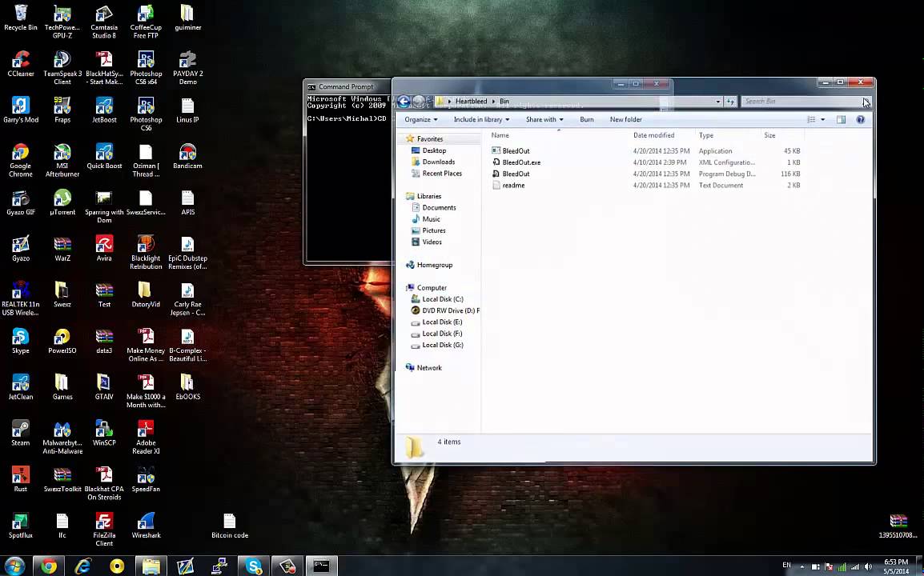Sort files by Size column header
Screen dimensions: 924x576
(x=782, y=135)
